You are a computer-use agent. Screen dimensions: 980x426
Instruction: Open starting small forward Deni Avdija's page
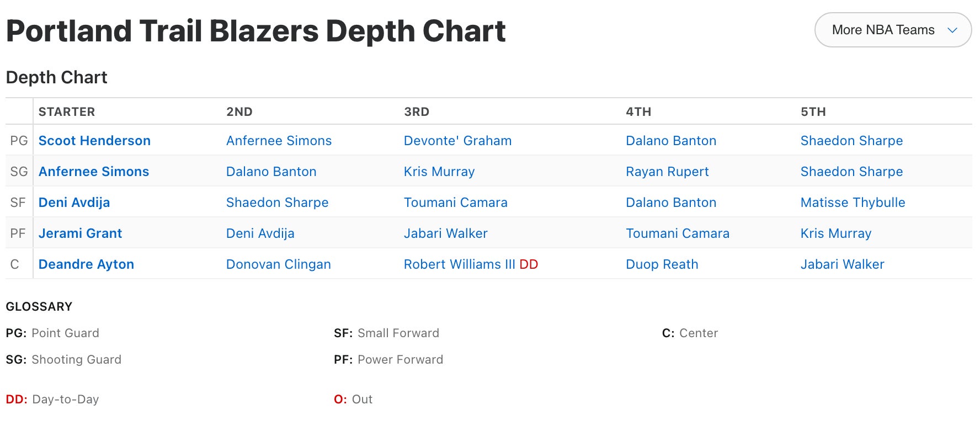pyautogui.click(x=74, y=203)
